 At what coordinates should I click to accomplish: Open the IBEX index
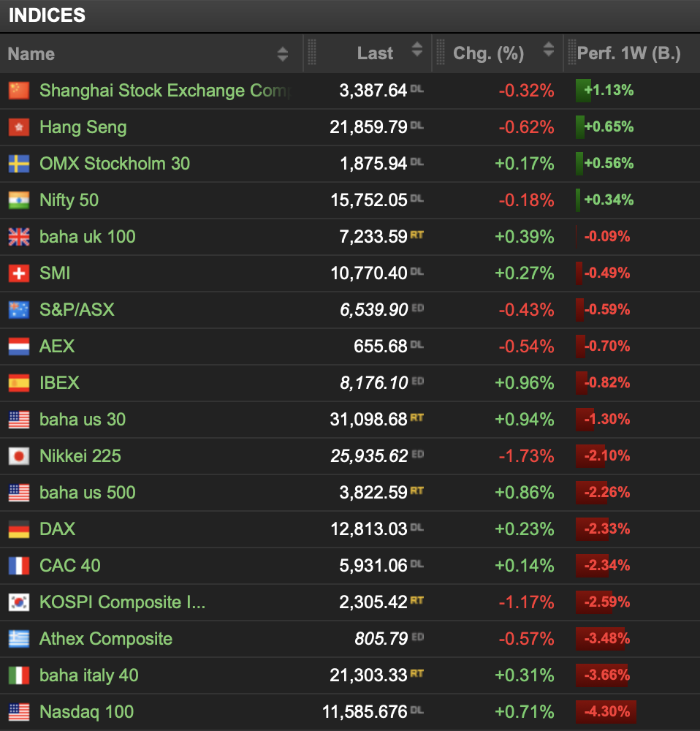pyautogui.click(x=59, y=383)
